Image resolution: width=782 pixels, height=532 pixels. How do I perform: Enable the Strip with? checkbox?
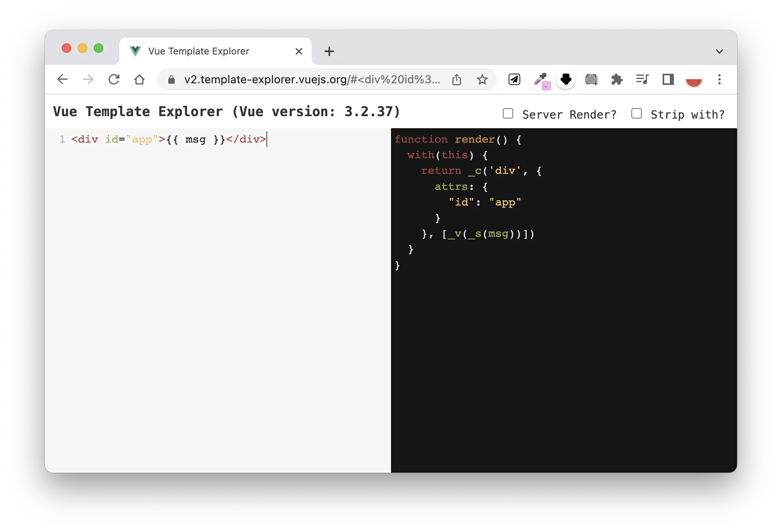pos(636,114)
